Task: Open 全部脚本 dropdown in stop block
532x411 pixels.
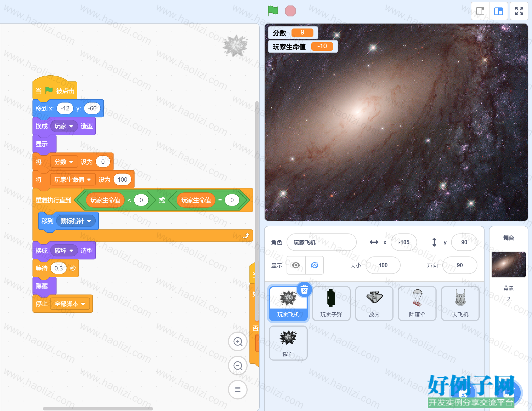Action: [x=70, y=304]
